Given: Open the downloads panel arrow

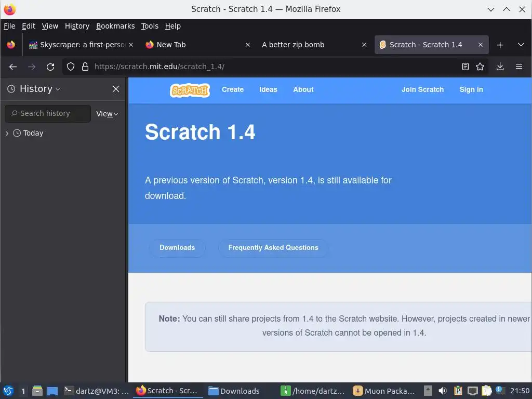Looking at the screenshot, I should click(x=500, y=67).
